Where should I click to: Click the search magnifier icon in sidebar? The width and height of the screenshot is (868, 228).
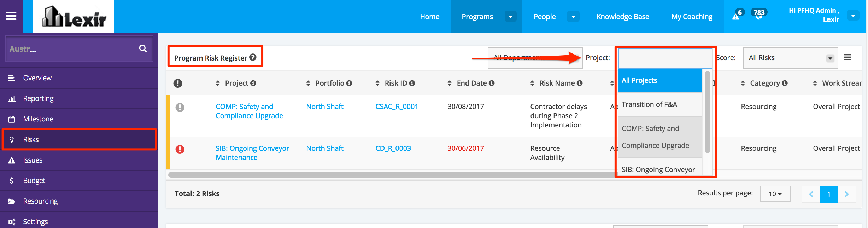143,49
